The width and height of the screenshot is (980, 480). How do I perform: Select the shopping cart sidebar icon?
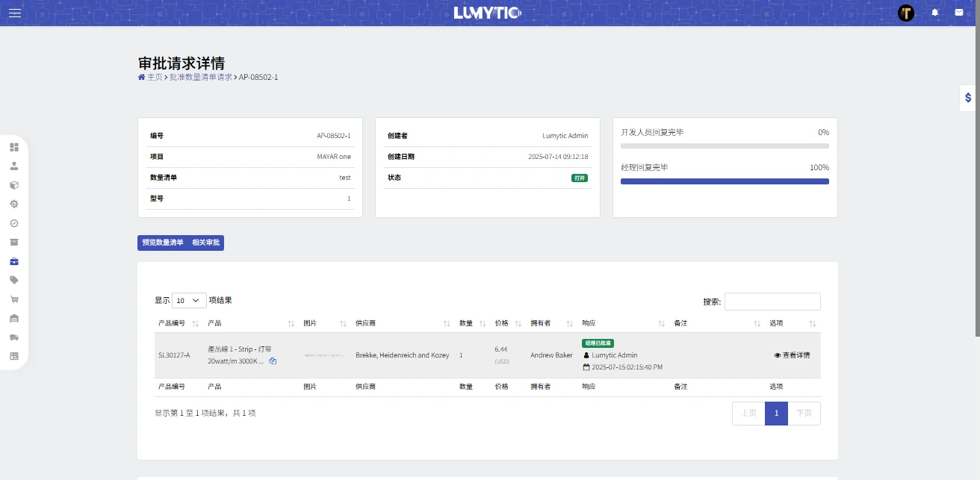pyautogui.click(x=14, y=299)
